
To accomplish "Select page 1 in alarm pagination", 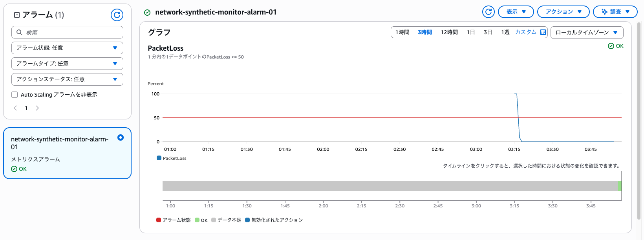I will tap(26, 108).
